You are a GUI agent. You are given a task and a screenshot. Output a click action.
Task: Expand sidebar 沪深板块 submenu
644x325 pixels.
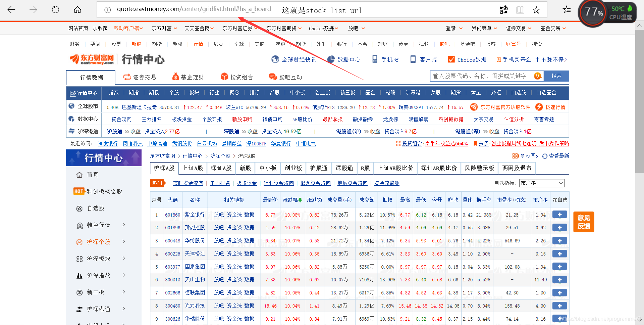tap(124, 258)
